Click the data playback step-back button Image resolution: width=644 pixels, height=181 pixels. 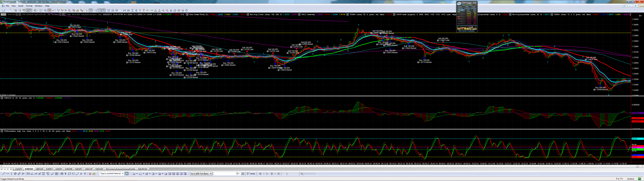click(x=260, y=173)
